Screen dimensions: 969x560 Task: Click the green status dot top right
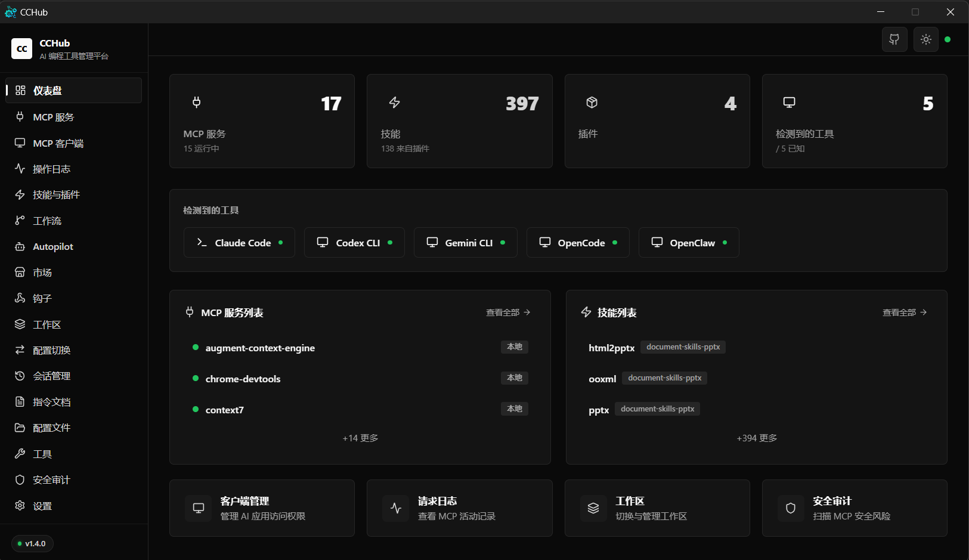point(948,39)
